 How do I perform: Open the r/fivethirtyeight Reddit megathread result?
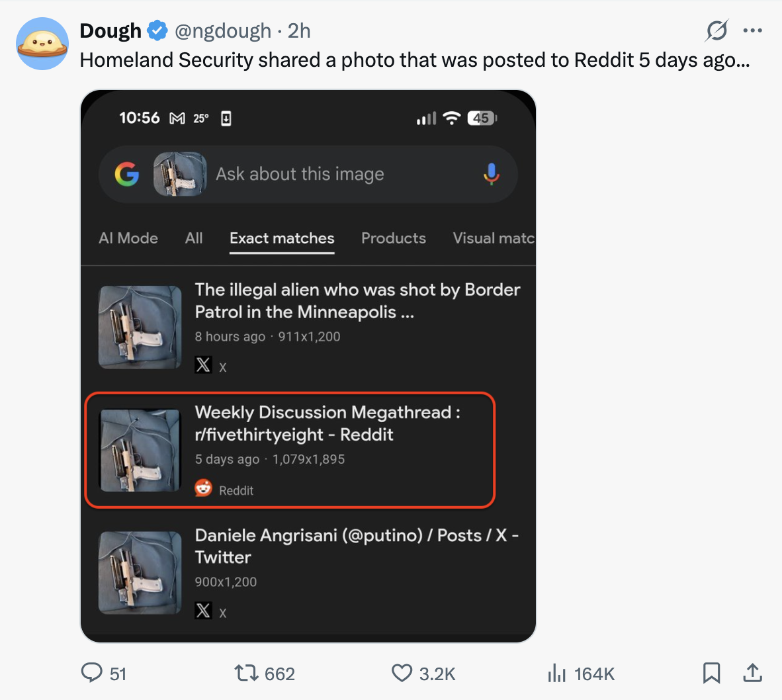[x=327, y=423]
